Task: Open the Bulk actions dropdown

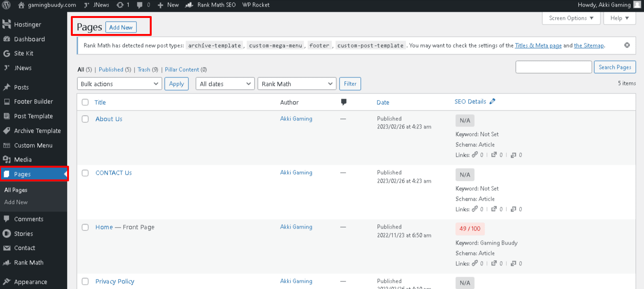Action: click(x=119, y=84)
